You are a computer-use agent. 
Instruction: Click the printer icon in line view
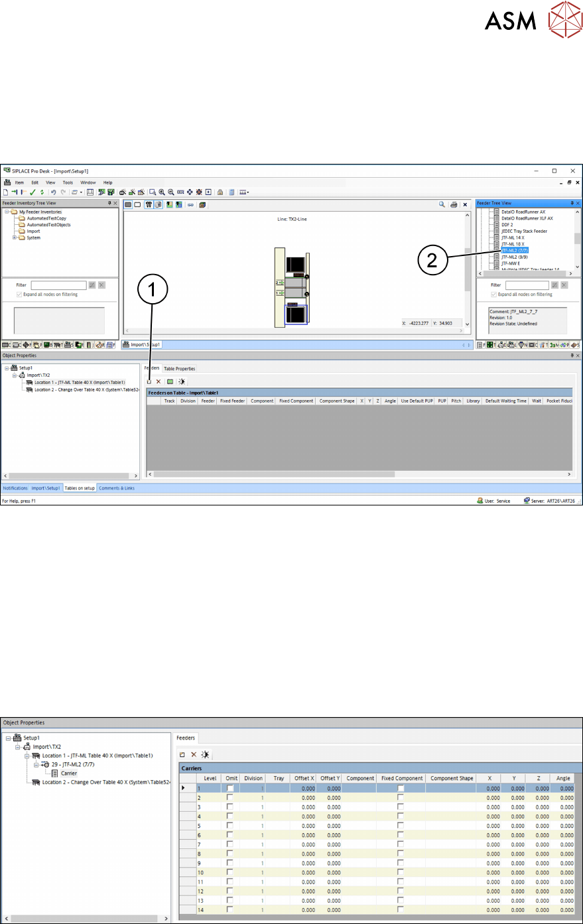click(x=454, y=204)
